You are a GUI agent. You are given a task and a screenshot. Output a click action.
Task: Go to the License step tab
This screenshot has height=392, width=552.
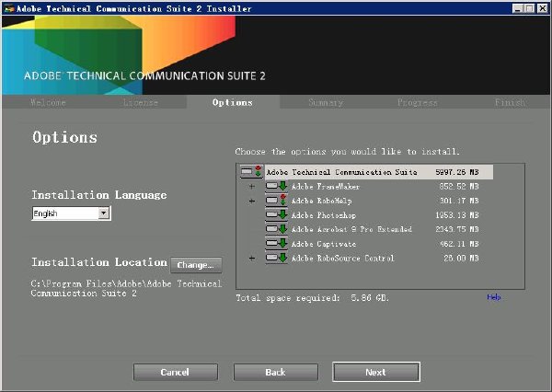(141, 102)
